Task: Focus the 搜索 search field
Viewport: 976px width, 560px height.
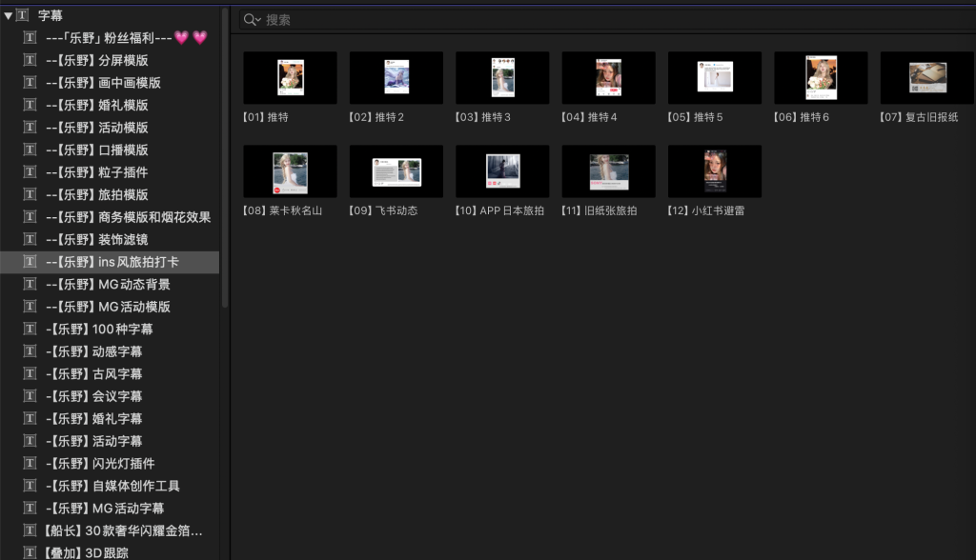Action: pyautogui.click(x=607, y=20)
